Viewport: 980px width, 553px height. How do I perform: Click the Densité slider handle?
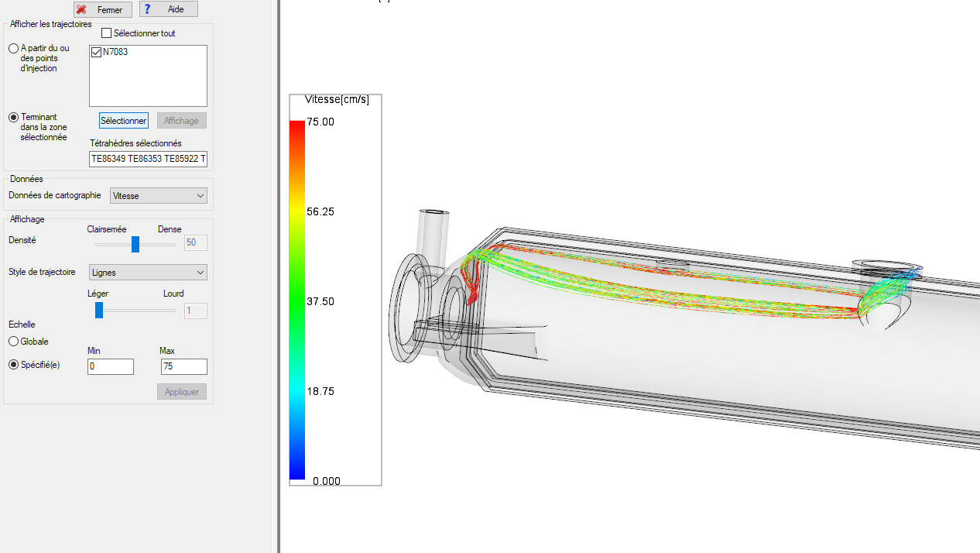click(135, 244)
